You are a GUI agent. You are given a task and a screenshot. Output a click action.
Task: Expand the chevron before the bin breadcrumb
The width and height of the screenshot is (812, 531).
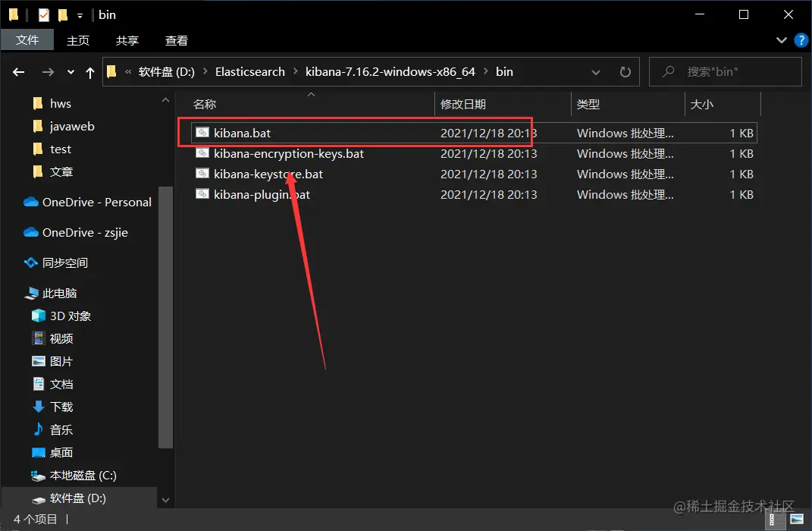coord(486,71)
